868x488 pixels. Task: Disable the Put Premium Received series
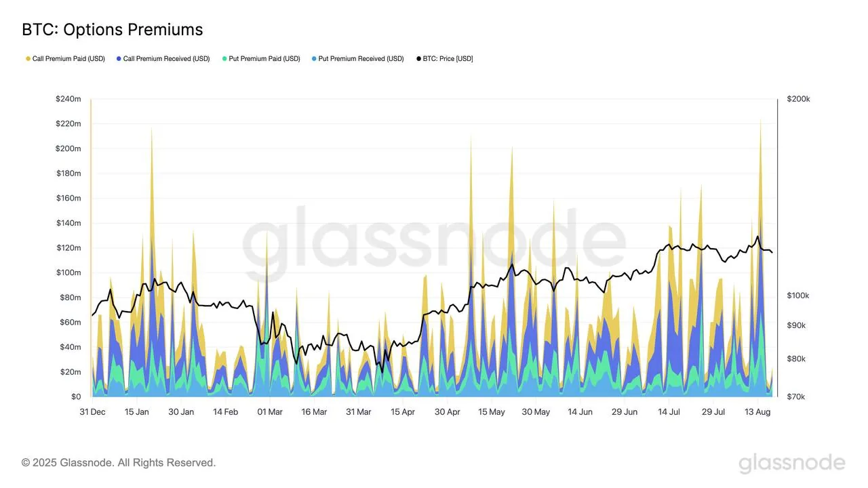click(x=357, y=58)
